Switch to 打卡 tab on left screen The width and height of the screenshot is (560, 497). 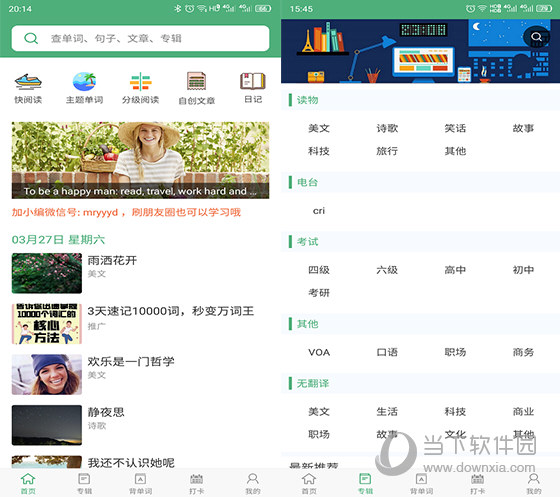196,484
